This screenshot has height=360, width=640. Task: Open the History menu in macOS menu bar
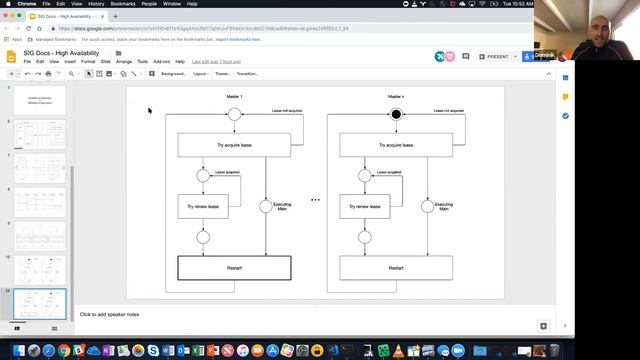click(96, 4)
